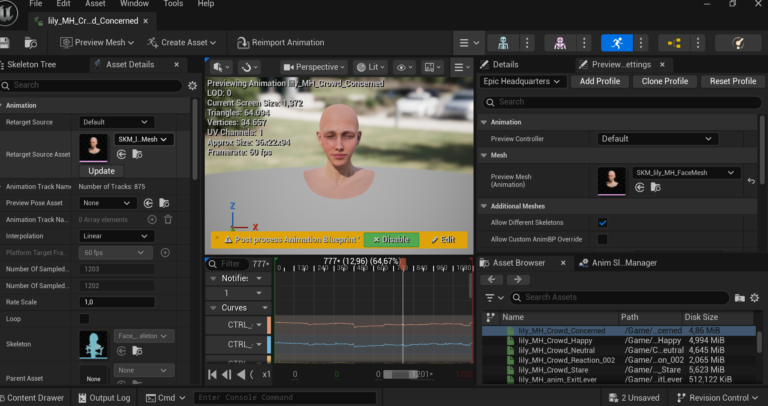
Task: Open Asset Browser filter options icon
Action: pyautogui.click(x=494, y=298)
